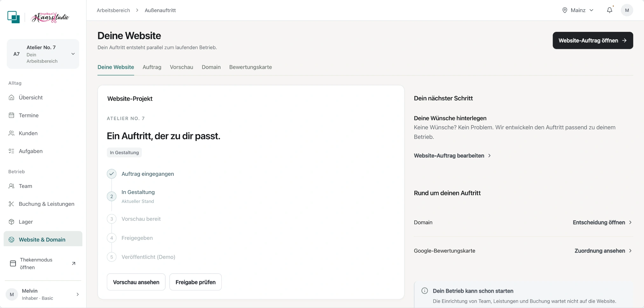Open the Domain tab
Viewport: 644px width, 308px height.
pyautogui.click(x=211, y=67)
